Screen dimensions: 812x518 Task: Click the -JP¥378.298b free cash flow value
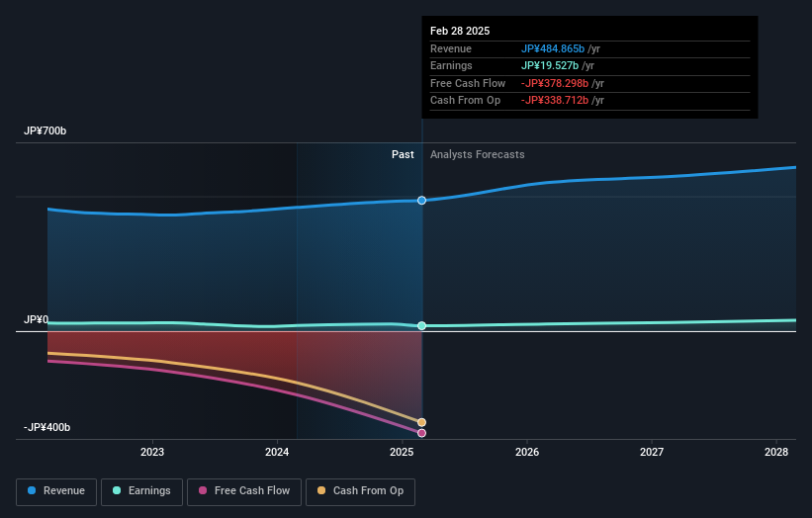tap(555, 83)
